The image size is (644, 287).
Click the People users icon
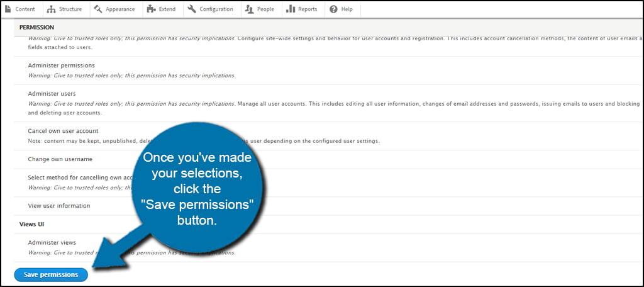click(249, 9)
